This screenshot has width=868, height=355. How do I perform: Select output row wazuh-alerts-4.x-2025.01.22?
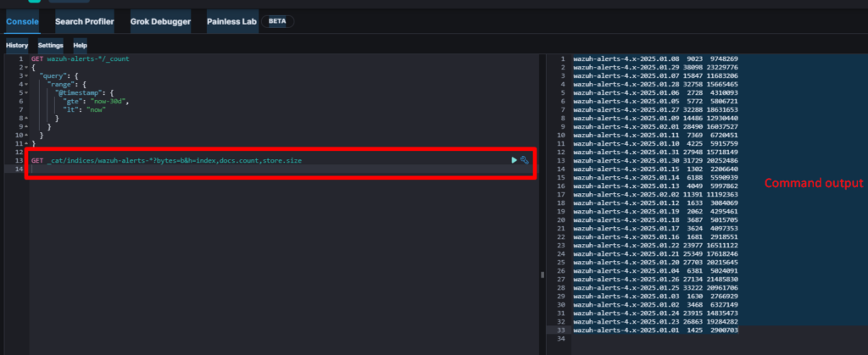click(x=655, y=246)
